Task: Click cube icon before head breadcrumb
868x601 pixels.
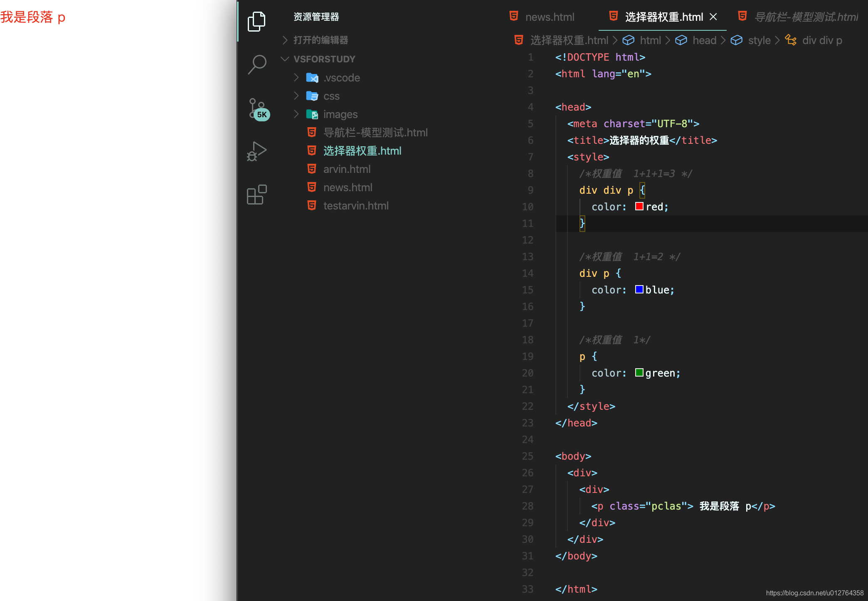Action: (681, 40)
